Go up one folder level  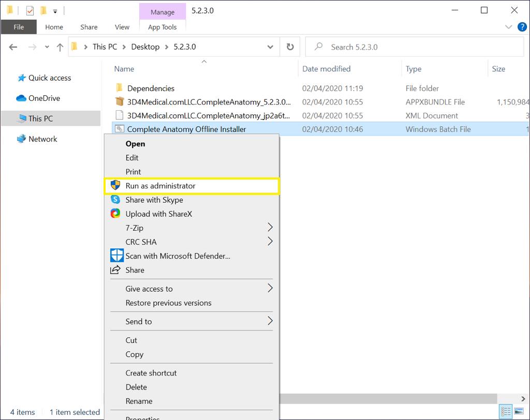(x=60, y=47)
